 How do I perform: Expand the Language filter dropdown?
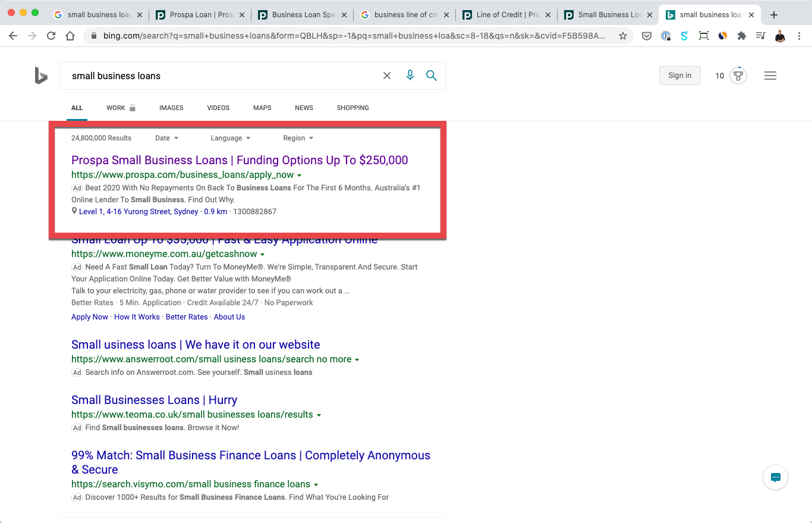(231, 138)
